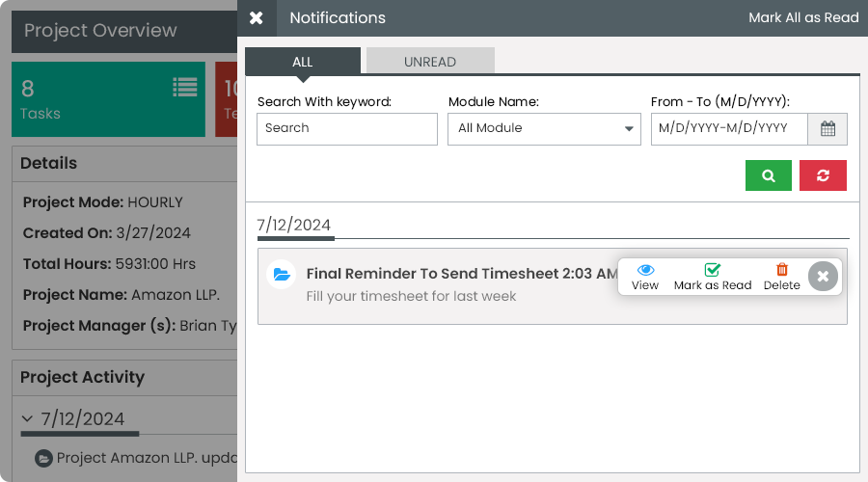Collapse the 7/12/2024 Project Activity section

click(27, 418)
